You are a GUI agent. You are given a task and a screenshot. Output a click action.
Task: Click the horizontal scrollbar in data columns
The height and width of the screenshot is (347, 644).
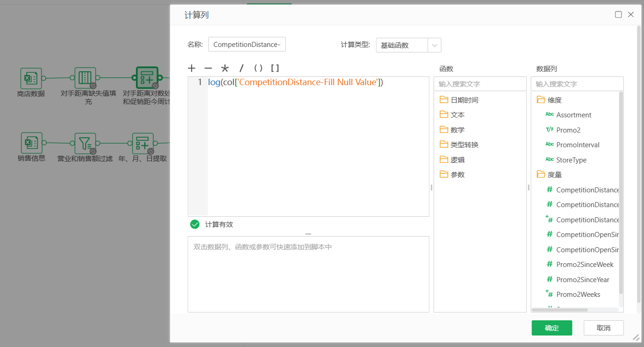560,310
